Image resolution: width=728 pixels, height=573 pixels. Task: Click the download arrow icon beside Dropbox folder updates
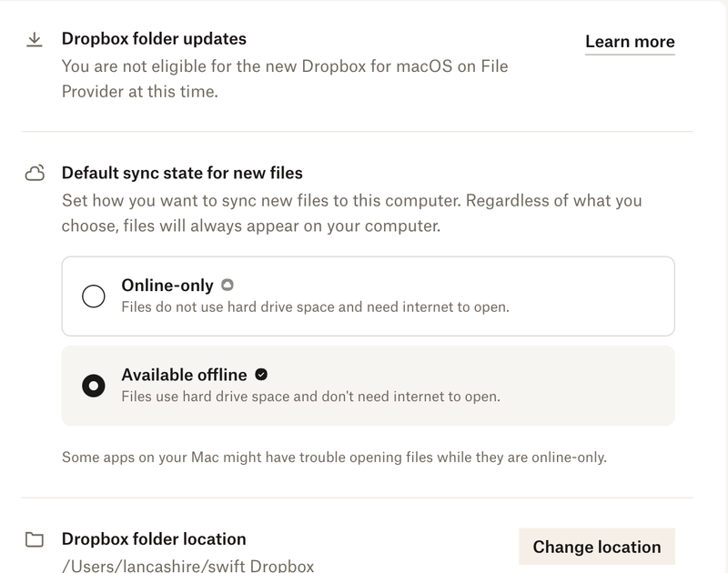pyautogui.click(x=35, y=40)
